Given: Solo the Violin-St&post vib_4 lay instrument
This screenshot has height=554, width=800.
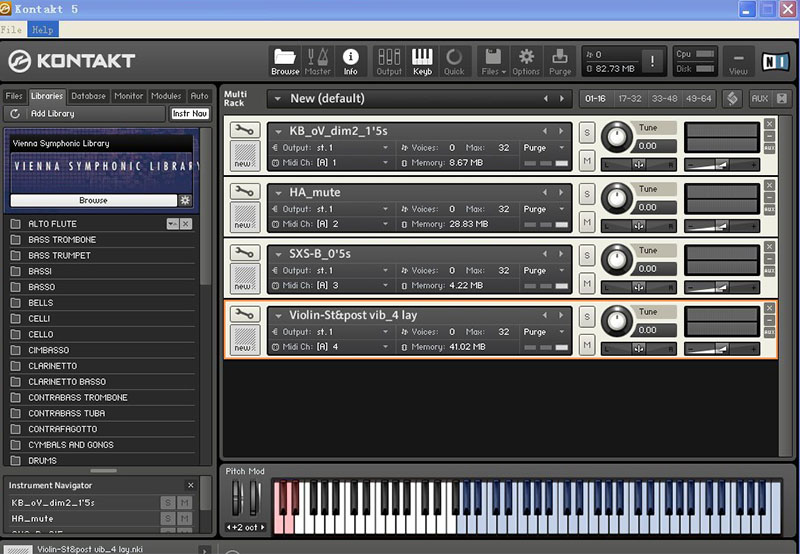Looking at the screenshot, I should click(587, 316).
